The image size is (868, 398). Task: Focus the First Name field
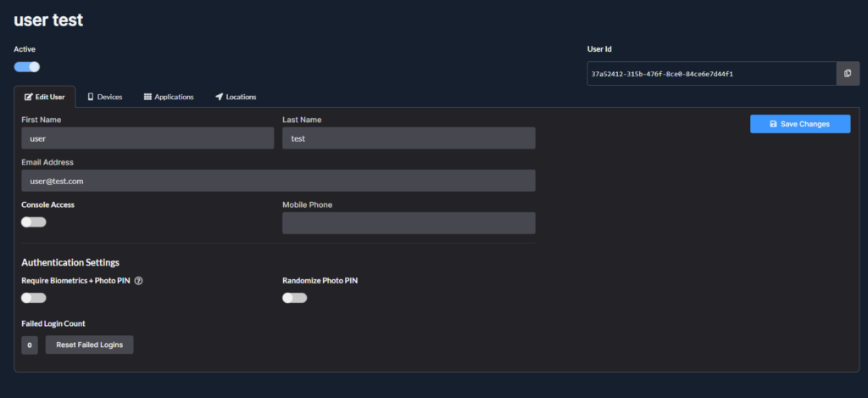pyautogui.click(x=147, y=138)
